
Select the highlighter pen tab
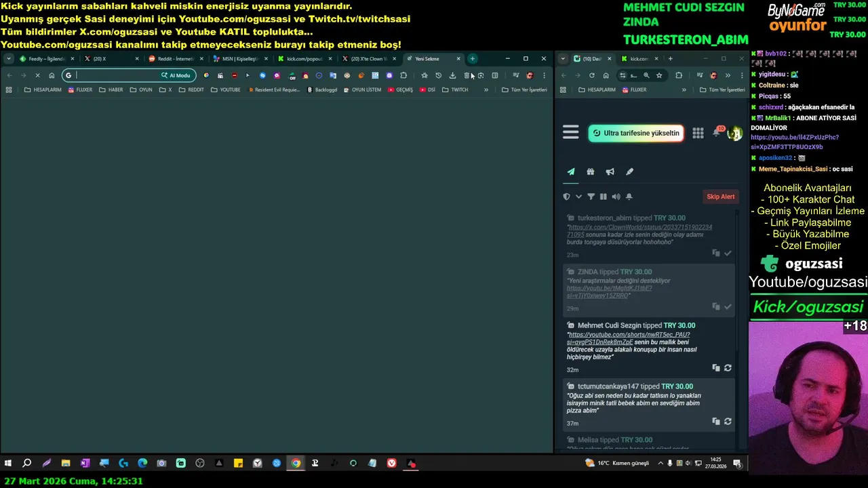pyautogui.click(x=630, y=171)
